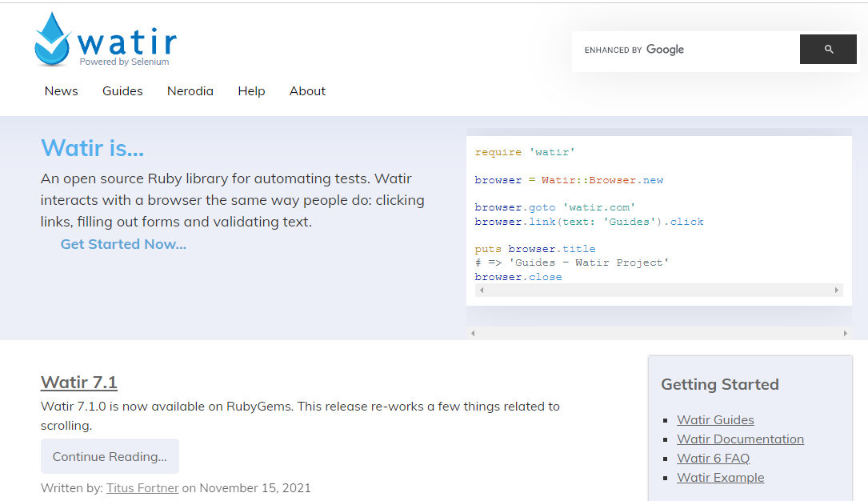Click the inner code scrollbar left arrow
Screen dimensions: 868x501
point(481,291)
